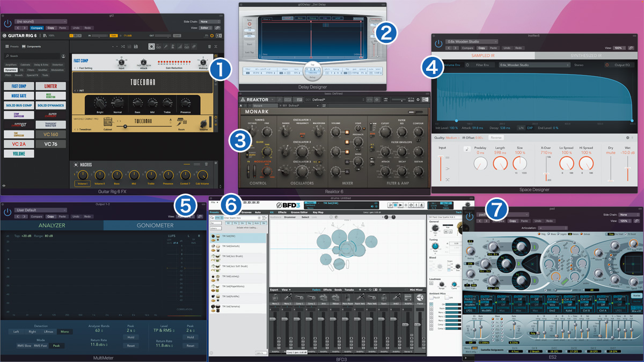Open the Components tab in Guitar Rig
This screenshot has height=362, width=644.
[x=31, y=47]
